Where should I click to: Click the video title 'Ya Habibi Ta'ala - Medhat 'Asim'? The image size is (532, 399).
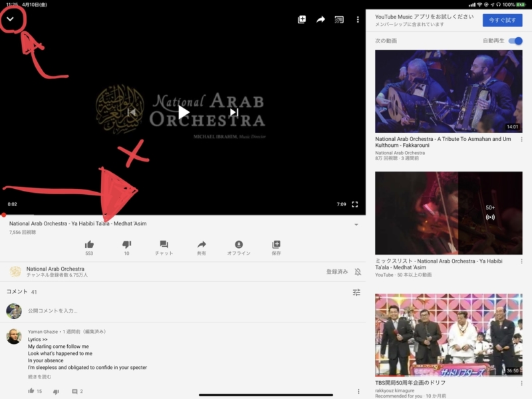coord(78,223)
